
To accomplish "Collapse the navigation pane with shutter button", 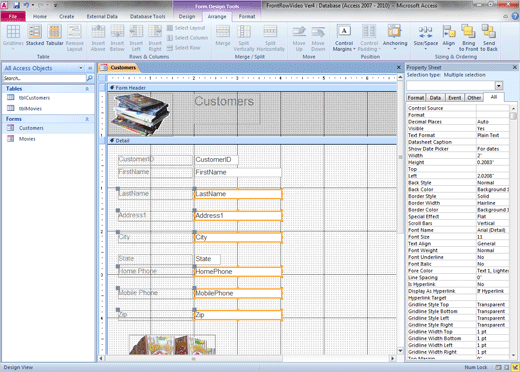I will (90, 68).
